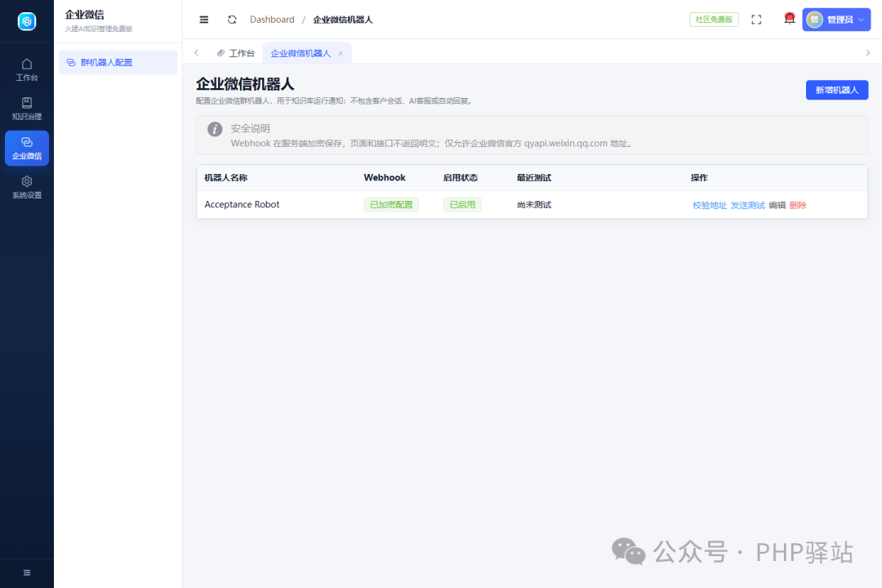Click the 已加密配置 tag
Image resolution: width=882 pixels, height=588 pixels.
391,205
